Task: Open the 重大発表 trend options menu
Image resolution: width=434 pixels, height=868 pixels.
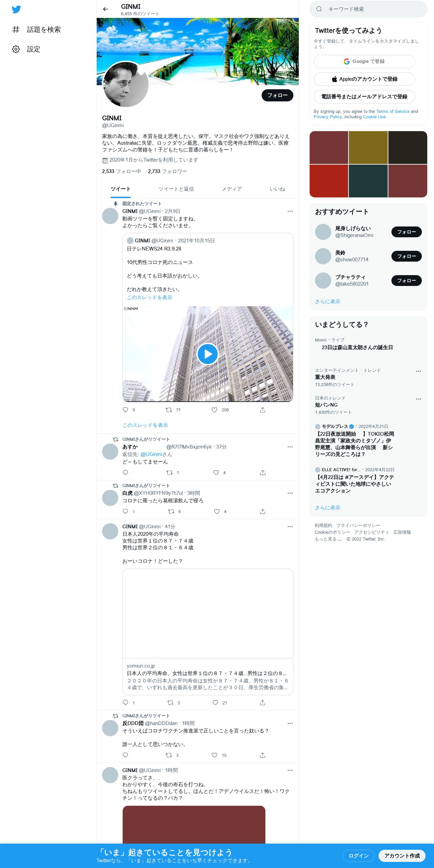Action: tap(418, 371)
